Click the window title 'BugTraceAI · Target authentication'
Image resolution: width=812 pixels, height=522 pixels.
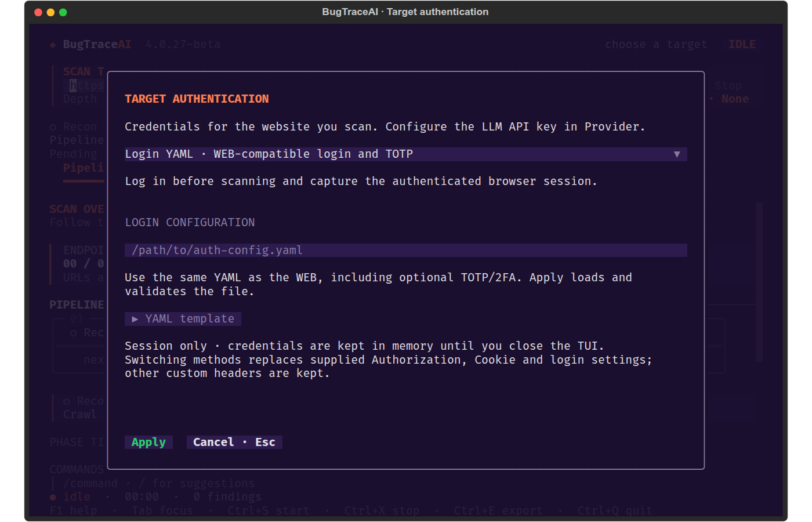[x=405, y=12]
